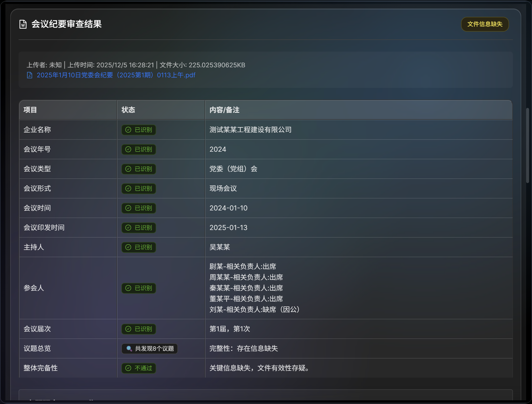The height and width of the screenshot is (404, 532).
Task: Click the document icon beside 会议纪要审查结果 title
Action: 23,24
